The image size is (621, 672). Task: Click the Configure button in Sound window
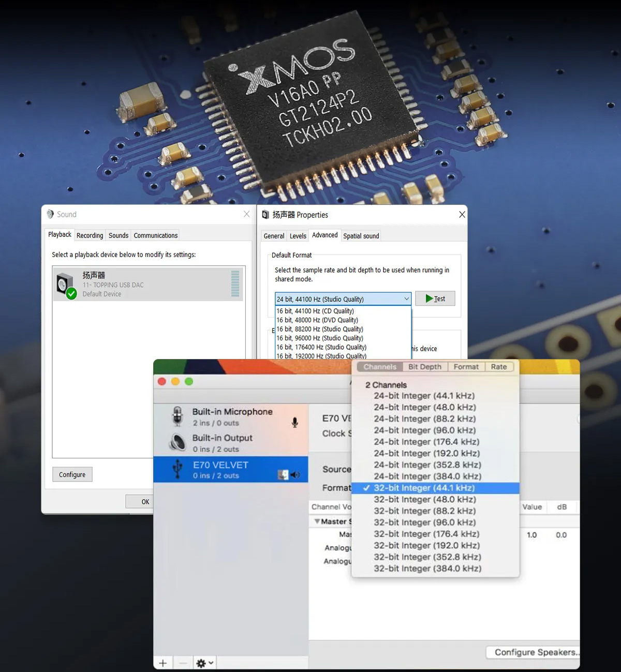pos(72,474)
